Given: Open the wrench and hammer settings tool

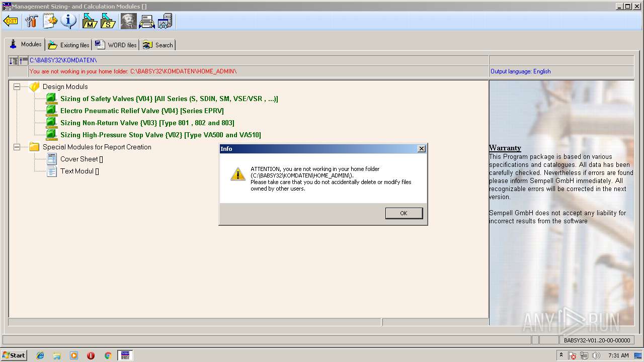Looking at the screenshot, I should click(32, 21).
